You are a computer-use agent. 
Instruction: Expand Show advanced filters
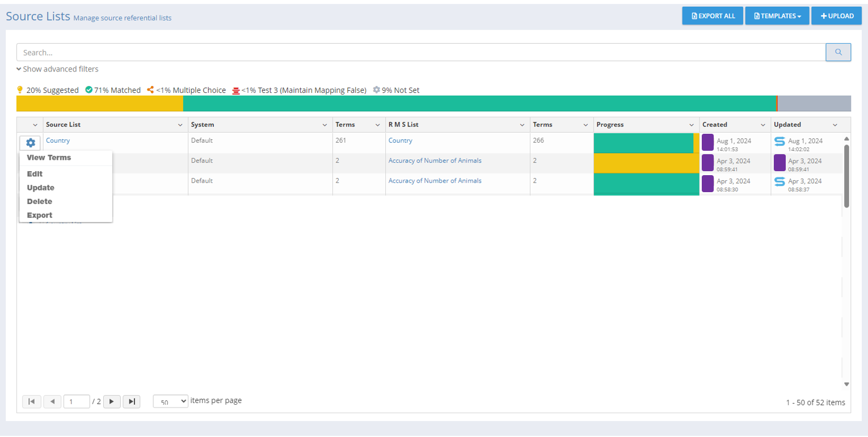(x=57, y=69)
